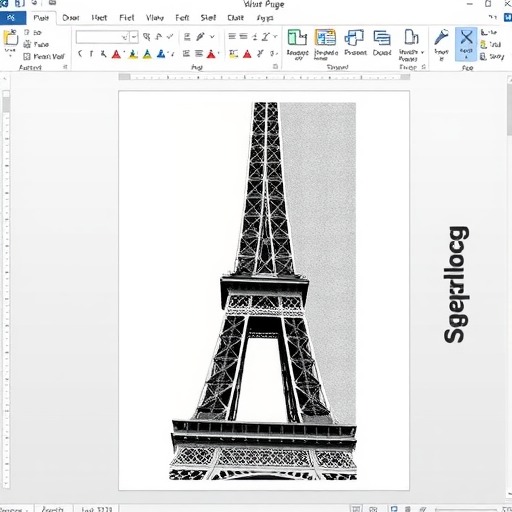Open the font name dropdown arrow
This screenshot has height=512, width=512.
point(134,37)
